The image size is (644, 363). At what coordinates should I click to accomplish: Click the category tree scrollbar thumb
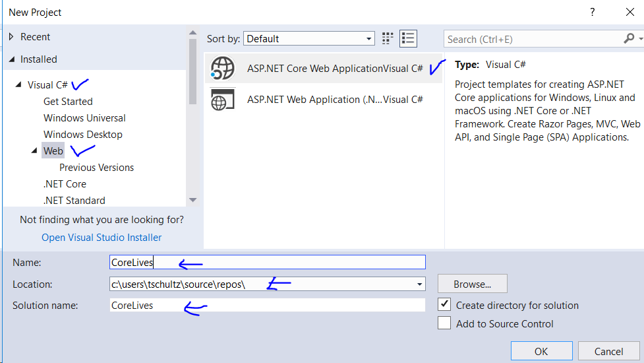coord(192,71)
